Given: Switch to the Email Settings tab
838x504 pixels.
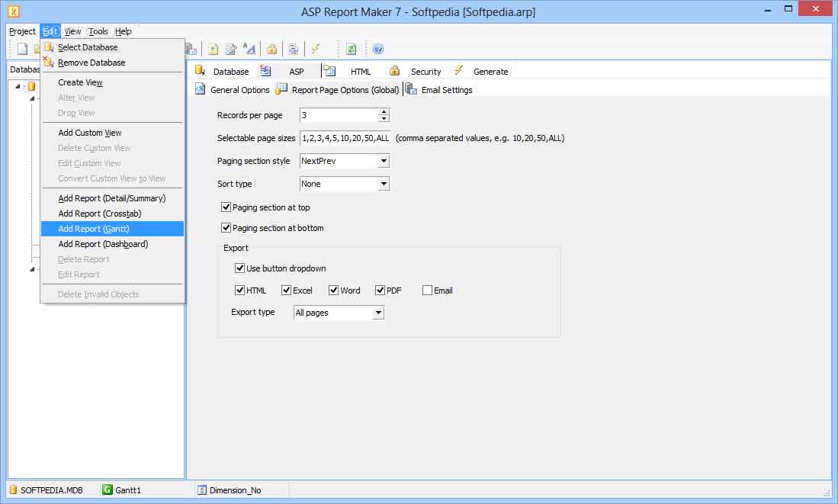Looking at the screenshot, I should 446,89.
